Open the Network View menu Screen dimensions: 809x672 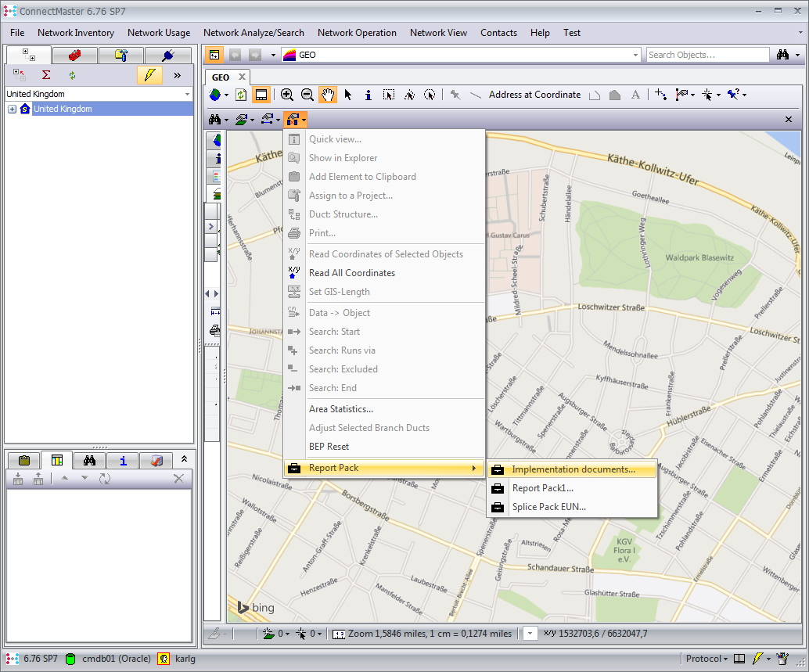(438, 33)
